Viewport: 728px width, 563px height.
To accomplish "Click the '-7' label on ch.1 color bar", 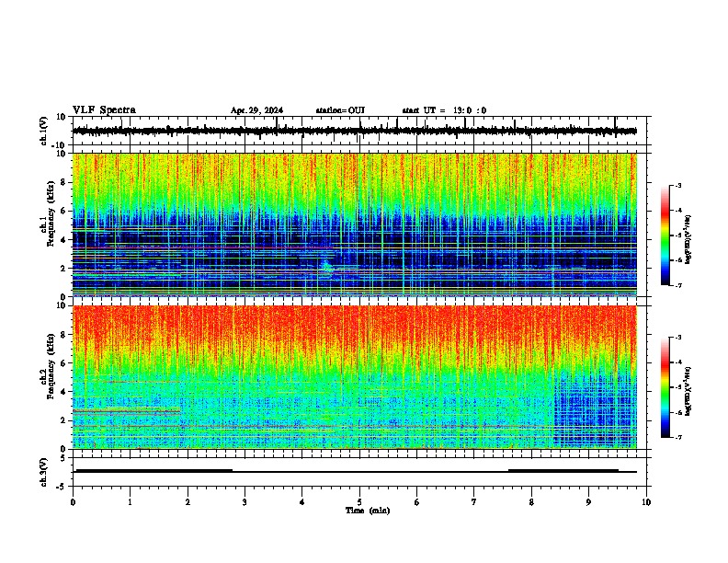I will pyautogui.click(x=677, y=285).
